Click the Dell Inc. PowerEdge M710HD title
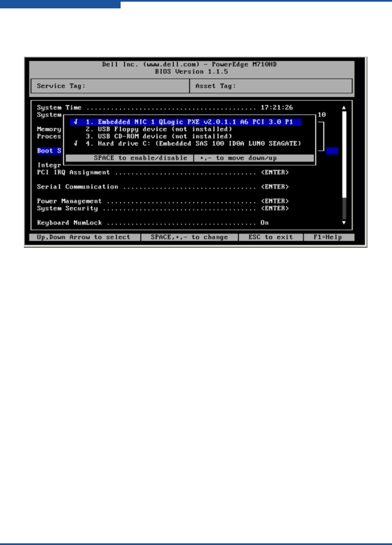Screen dimensions: 392x545 [189, 65]
